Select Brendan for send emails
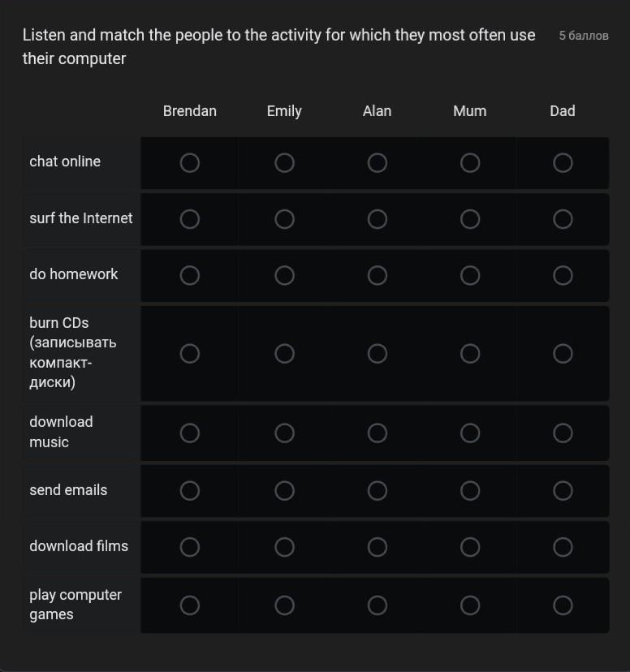This screenshot has height=672, width=630. pyautogui.click(x=189, y=491)
